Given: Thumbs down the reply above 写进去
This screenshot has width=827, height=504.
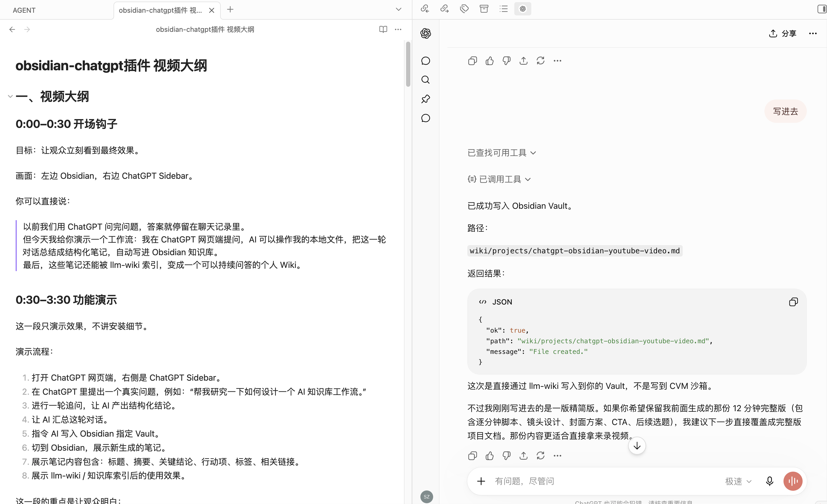Looking at the screenshot, I should 507,61.
